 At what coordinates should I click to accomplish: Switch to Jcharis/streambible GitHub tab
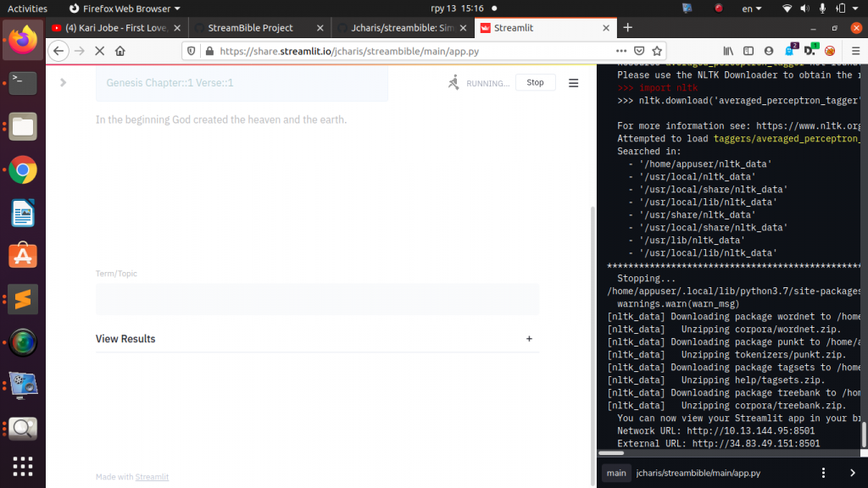point(403,28)
